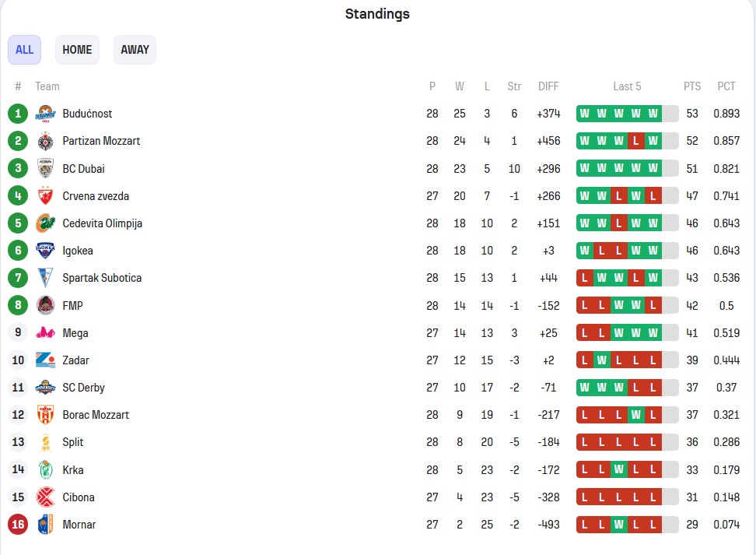Click the Mornar team logo
This screenshot has width=756, height=555.
pos(45,525)
